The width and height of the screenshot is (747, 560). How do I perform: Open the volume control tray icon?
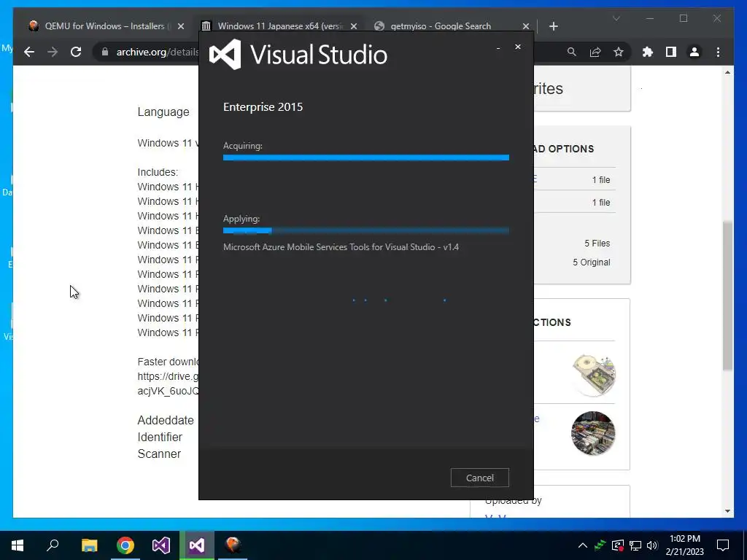pyautogui.click(x=652, y=545)
